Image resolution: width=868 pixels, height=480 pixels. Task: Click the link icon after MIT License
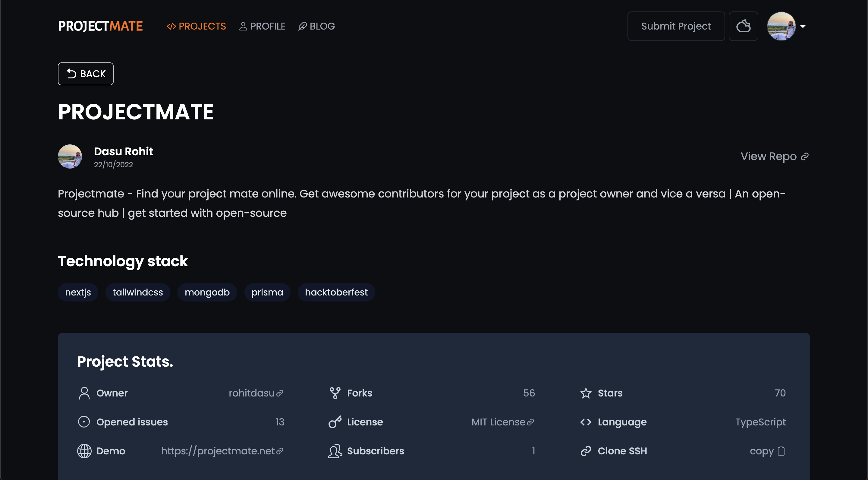coord(530,422)
